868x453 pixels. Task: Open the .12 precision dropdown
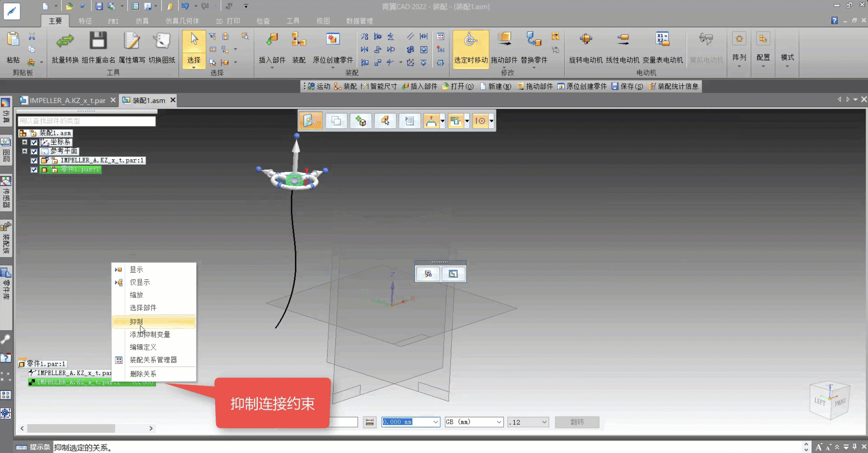tap(544, 422)
